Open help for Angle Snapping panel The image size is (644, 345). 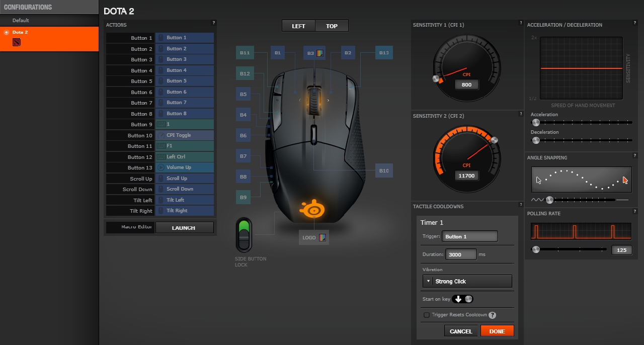(635, 156)
